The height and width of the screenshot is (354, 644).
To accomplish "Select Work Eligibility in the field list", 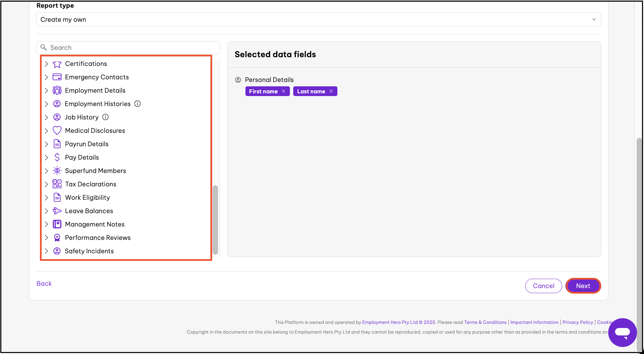I will [x=87, y=197].
